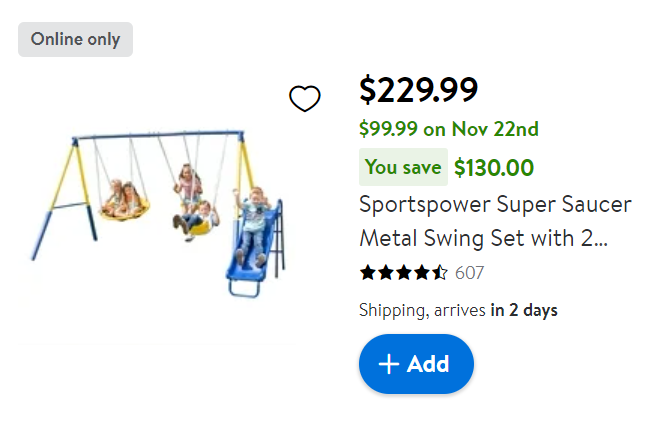Click the plus icon in Add button
The width and height of the screenshot is (669, 425).
[x=389, y=364]
